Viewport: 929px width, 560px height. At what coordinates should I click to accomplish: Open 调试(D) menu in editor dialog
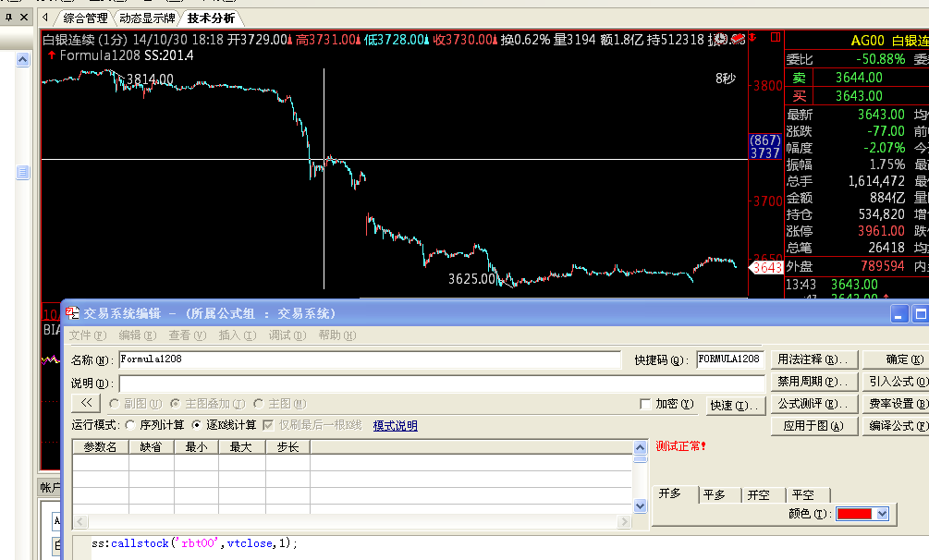click(x=287, y=335)
